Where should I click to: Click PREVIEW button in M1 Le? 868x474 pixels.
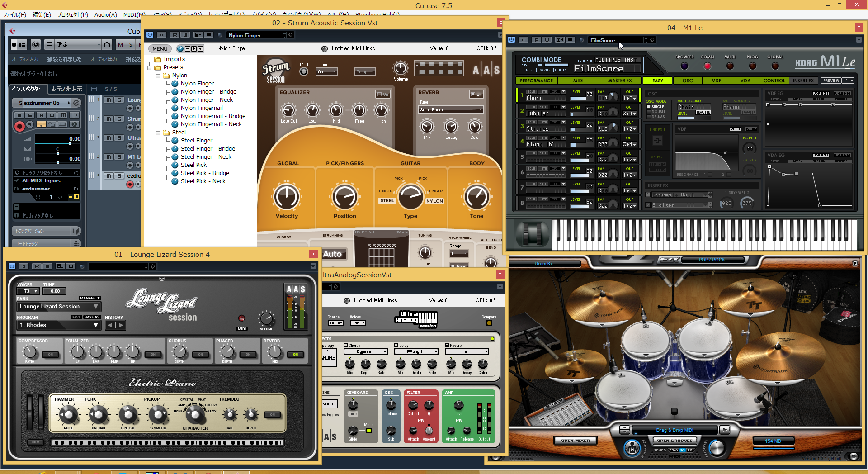831,81
